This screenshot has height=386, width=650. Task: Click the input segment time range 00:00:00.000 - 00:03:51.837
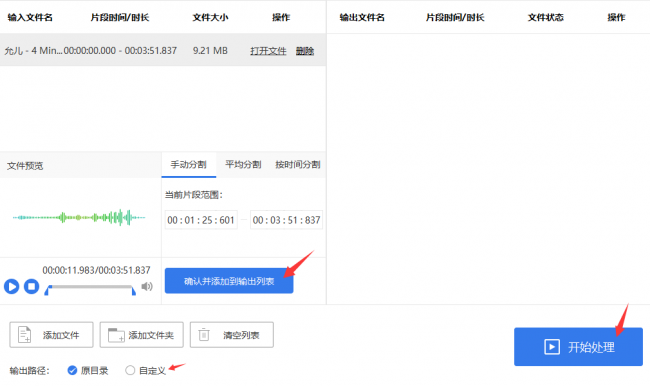click(120, 51)
